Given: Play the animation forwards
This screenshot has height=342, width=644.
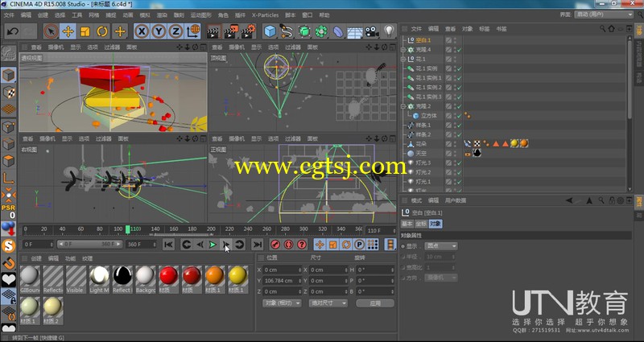Looking at the screenshot, I should click(213, 245).
